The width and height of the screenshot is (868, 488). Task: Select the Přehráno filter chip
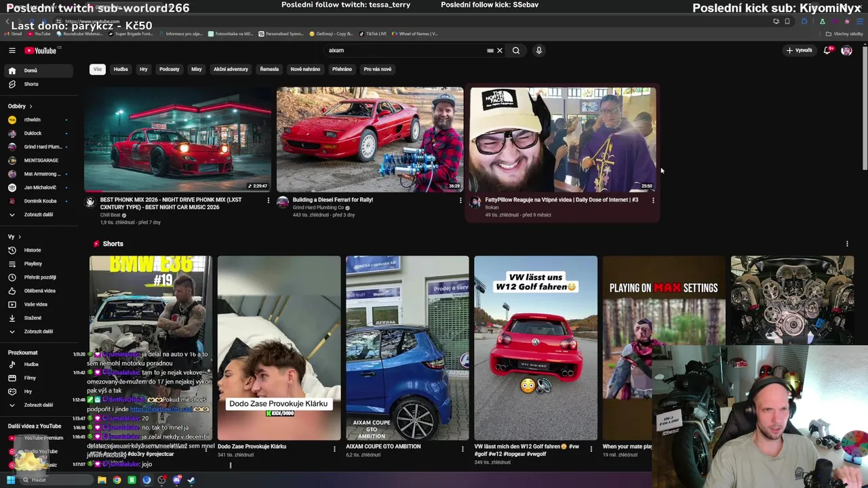342,69
